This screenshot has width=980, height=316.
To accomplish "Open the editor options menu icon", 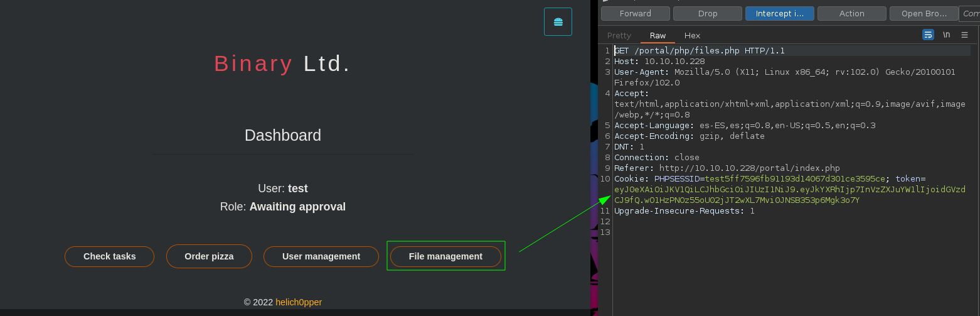I will click(x=965, y=35).
